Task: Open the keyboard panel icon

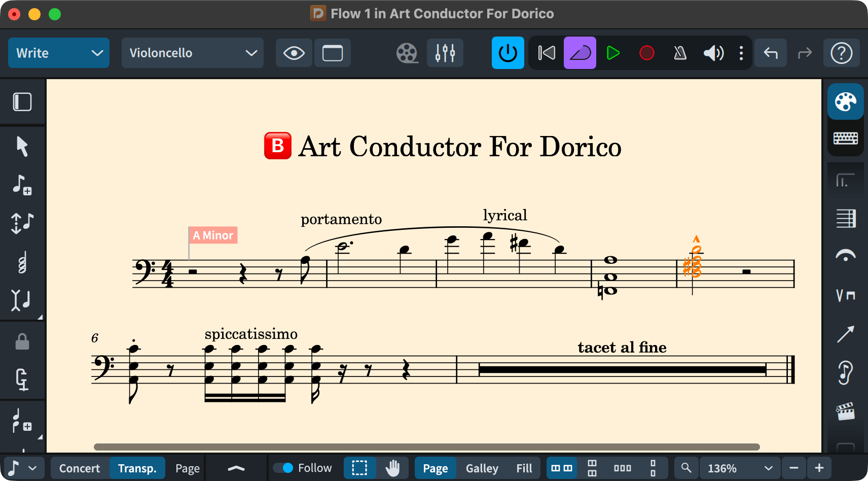Action: [x=845, y=138]
